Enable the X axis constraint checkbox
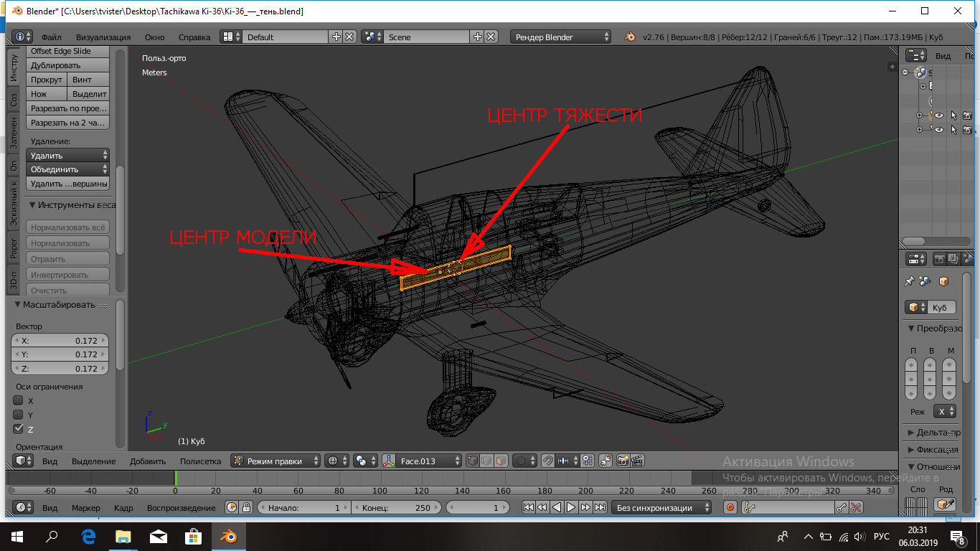Viewport: 980px width, 551px height. [x=19, y=400]
